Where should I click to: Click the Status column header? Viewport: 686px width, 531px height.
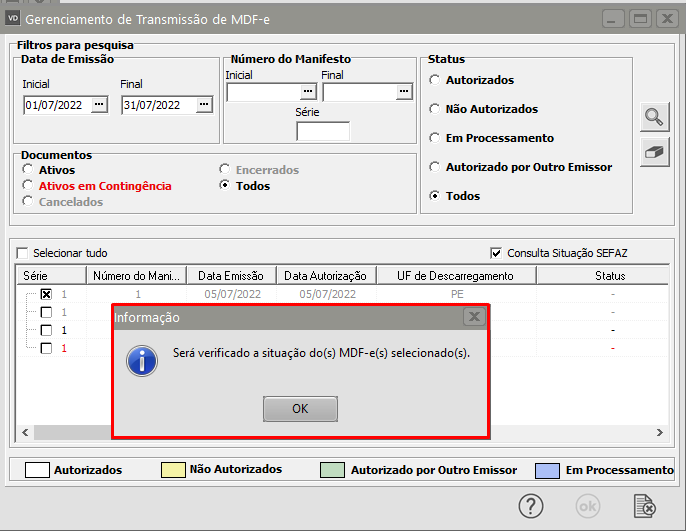coord(604,276)
